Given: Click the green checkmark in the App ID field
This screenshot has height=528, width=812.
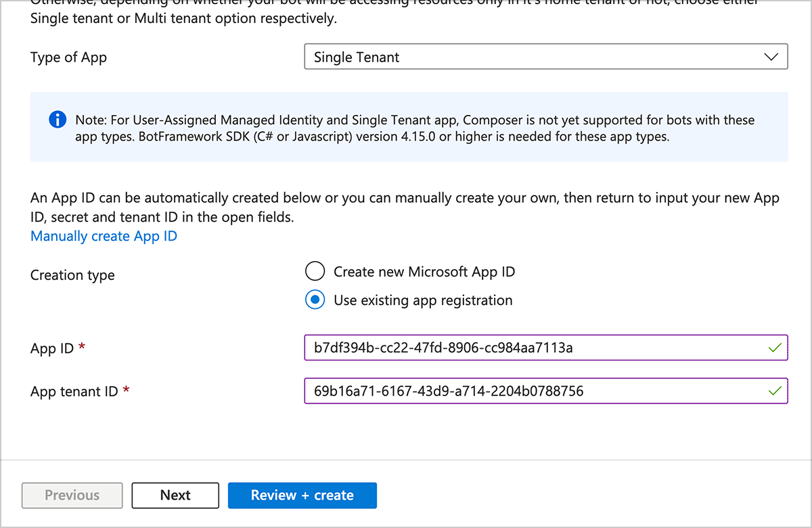Looking at the screenshot, I should (775, 348).
